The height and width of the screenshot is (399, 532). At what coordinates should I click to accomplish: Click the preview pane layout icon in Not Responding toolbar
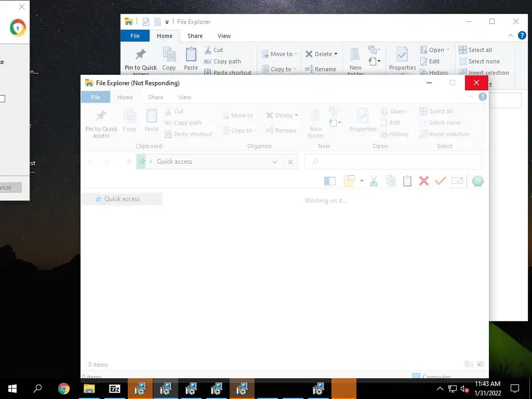click(330, 181)
